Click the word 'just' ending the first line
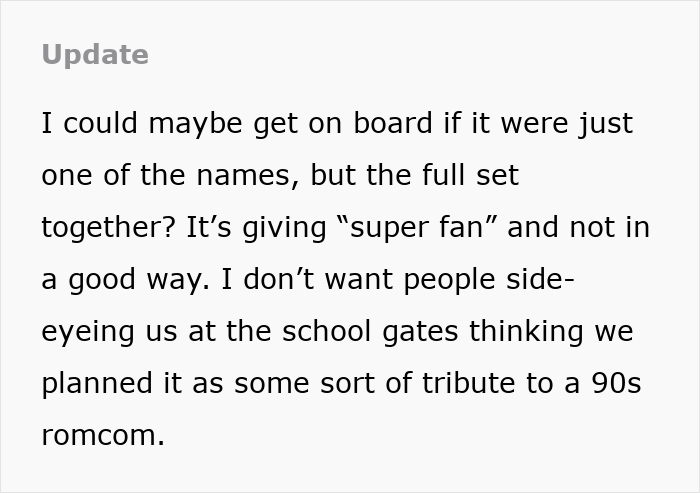The image size is (700, 493). [606, 124]
